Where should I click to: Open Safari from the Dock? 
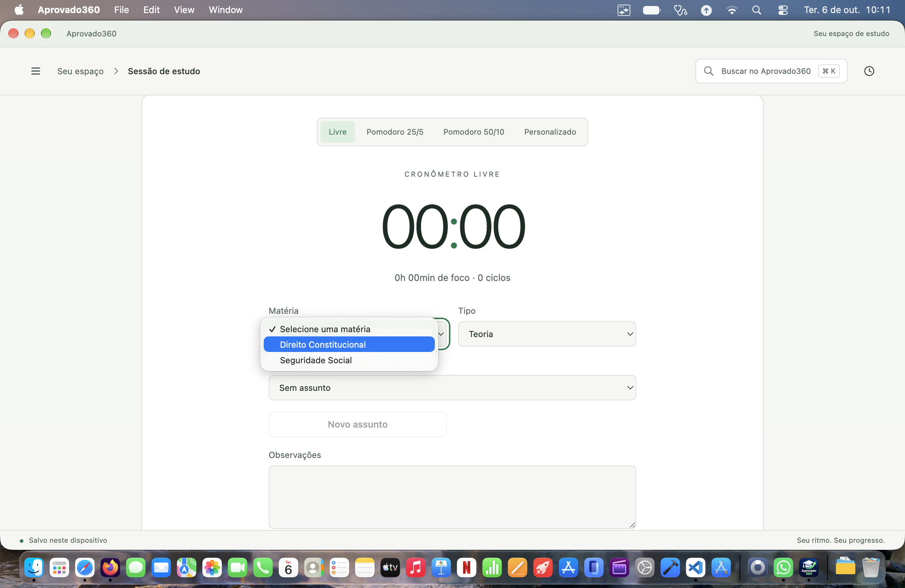tap(85, 568)
